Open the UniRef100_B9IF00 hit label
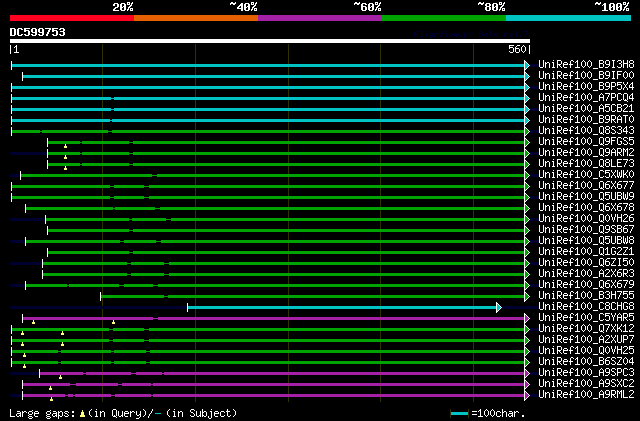This screenshot has width=640, height=421. [586, 76]
